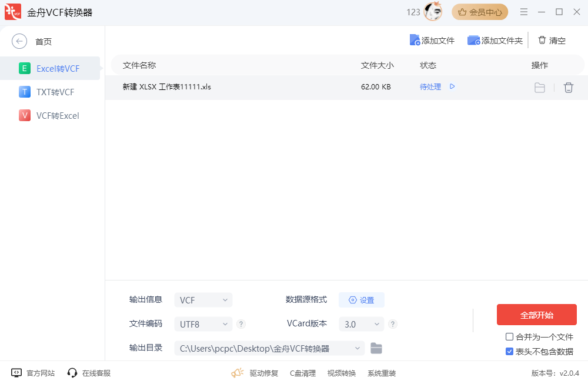The image size is (588, 384).
Task: Click 清空 to clear the list
Action: [x=552, y=41]
